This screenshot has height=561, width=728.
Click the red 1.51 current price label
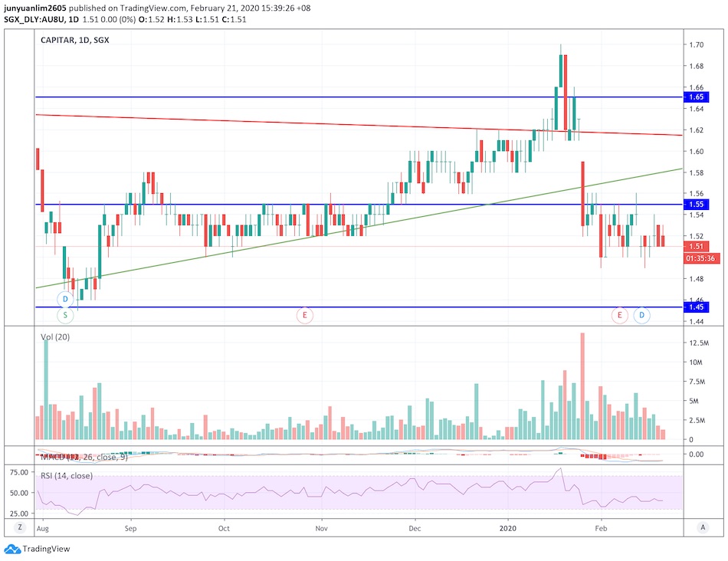(696, 247)
